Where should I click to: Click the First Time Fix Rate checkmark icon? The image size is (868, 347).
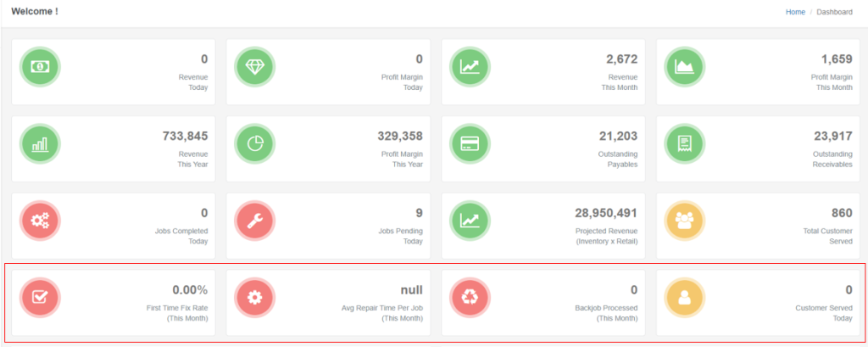click(40, 298)
